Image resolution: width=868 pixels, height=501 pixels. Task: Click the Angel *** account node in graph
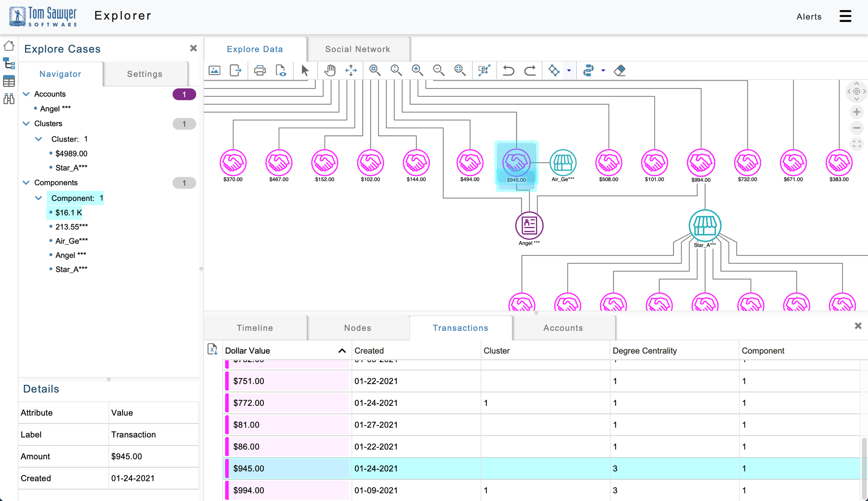529,226
